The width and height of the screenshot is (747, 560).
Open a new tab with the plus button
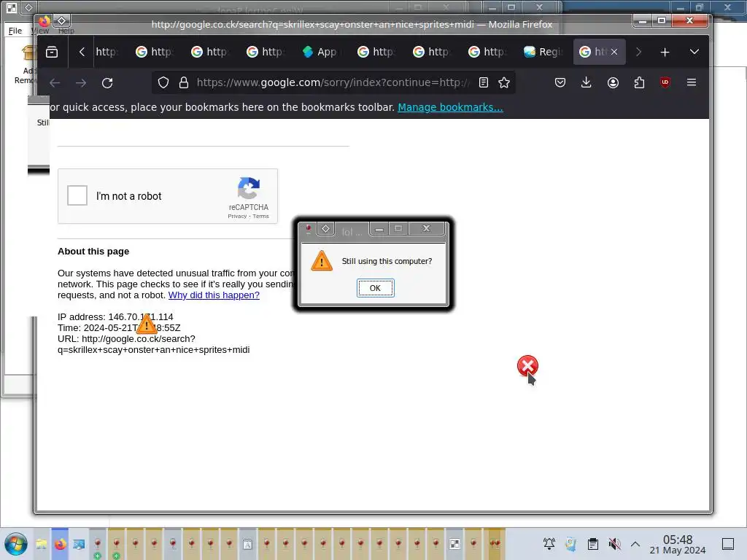tap(665, 52)
